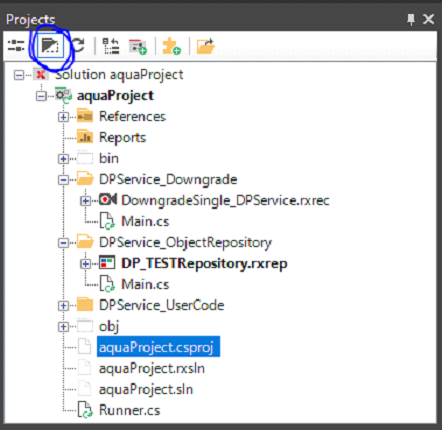Image resolution: width=443 pixels, height=431 pixels.
Task: Pin the Projects panel
Action: coord(411,19)
